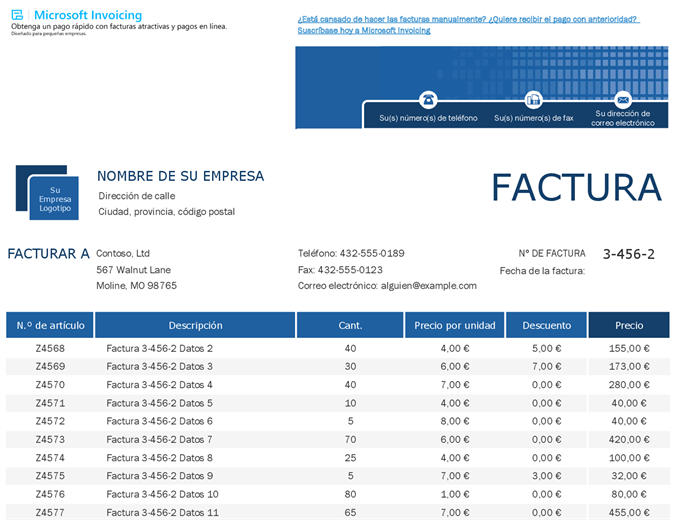Select the 80,00 € price cell
The image size is (675, 520).
click(x=629, y=494)
